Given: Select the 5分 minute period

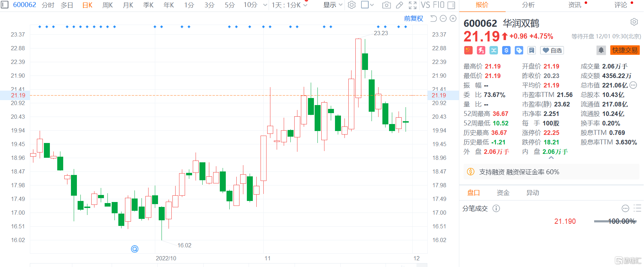Looking at the screenshot, I should click(230, 5).
